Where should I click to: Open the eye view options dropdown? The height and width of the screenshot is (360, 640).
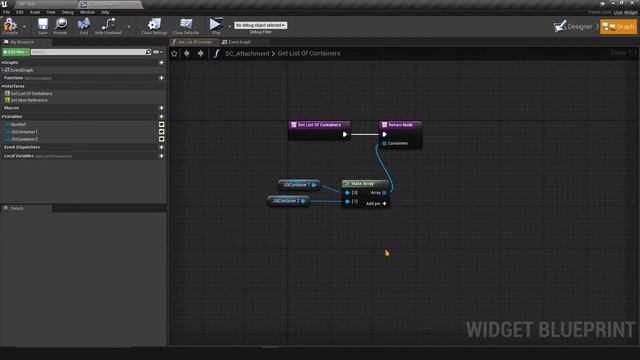tap(158, 52)
